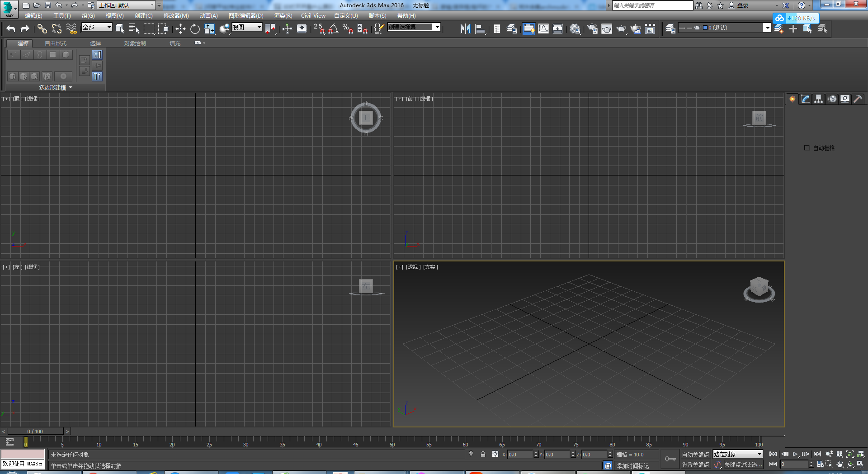Click the Mirror tool icon
This screenshot has width=868, height=474.
click(x=465, y=29)
